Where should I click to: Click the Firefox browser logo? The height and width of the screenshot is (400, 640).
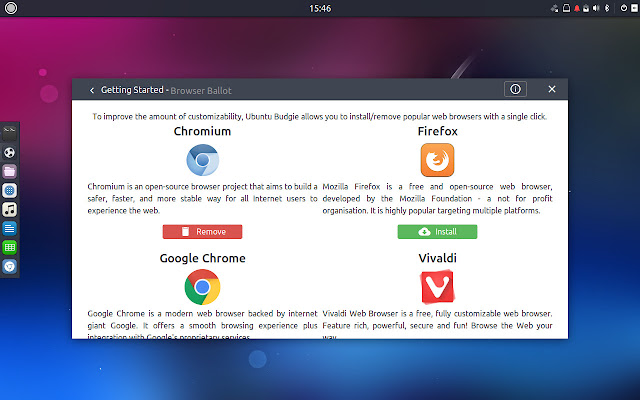click(437, 160)
